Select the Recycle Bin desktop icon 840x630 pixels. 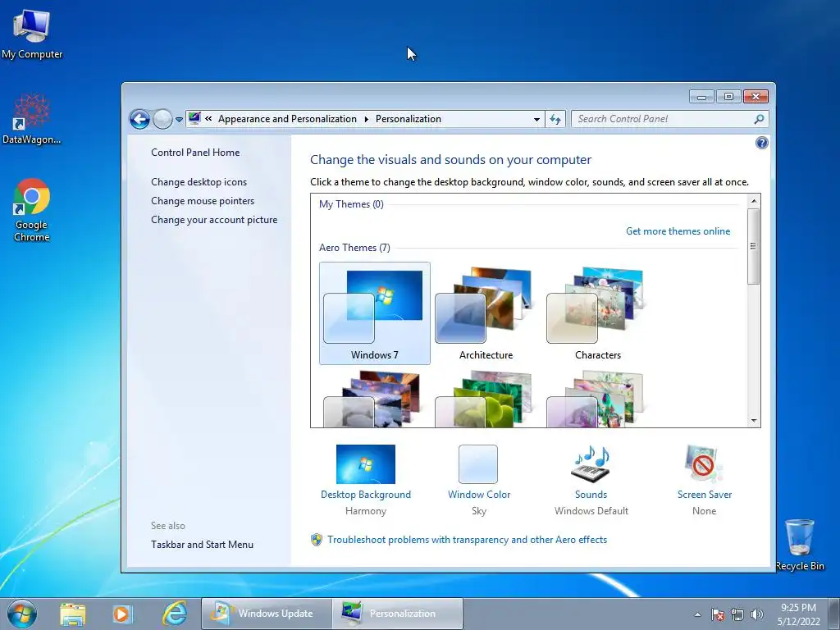pos(800,545)
